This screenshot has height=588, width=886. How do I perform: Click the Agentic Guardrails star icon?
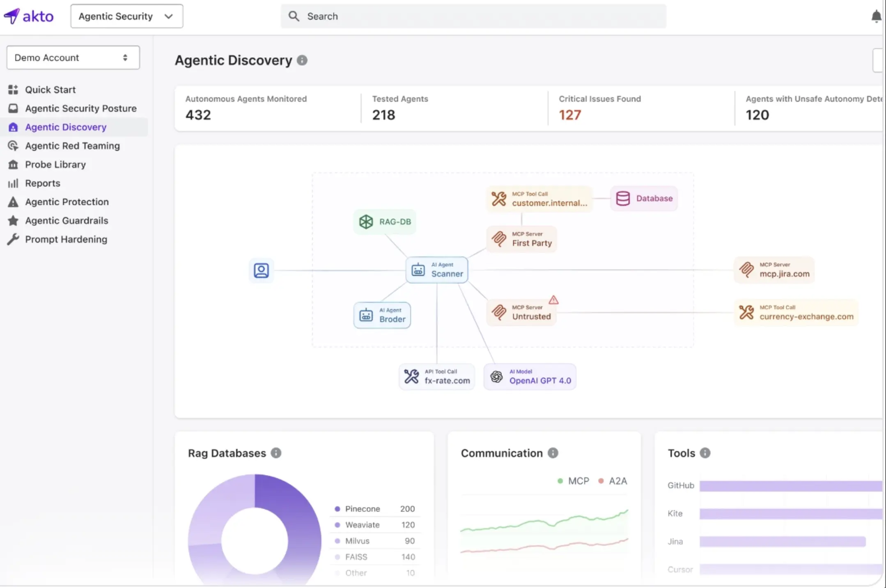[x=13, y=220]
